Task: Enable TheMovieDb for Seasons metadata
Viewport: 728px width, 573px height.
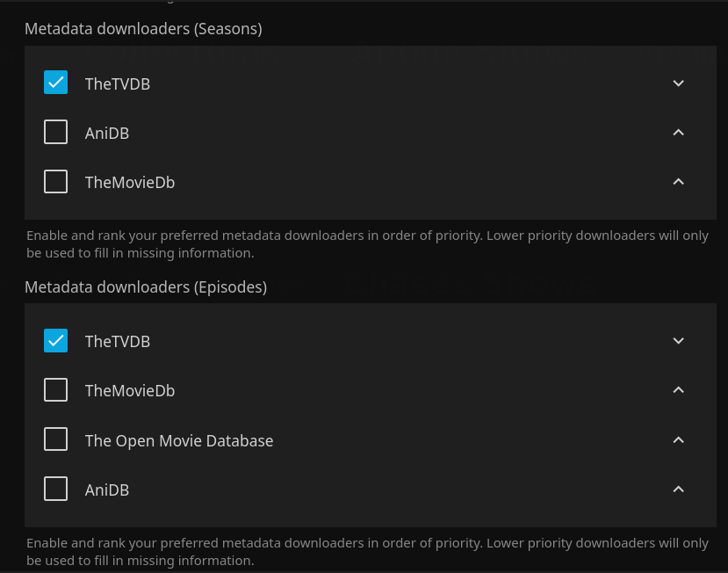Action: pyautogui.click(x=56, y=182)
